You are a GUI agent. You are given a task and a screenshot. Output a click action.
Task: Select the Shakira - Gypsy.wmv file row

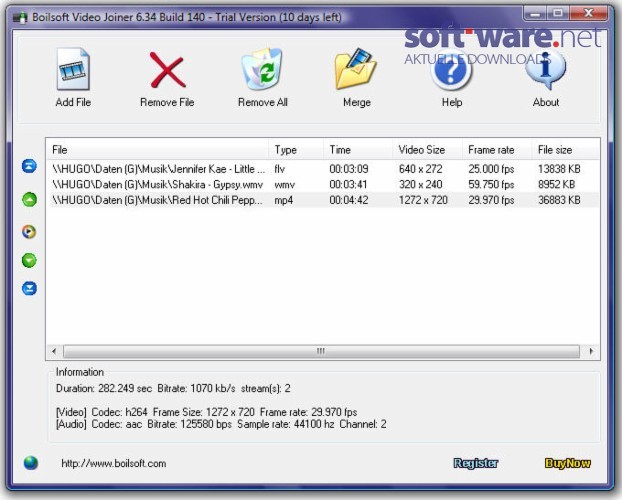pos(323,185)
